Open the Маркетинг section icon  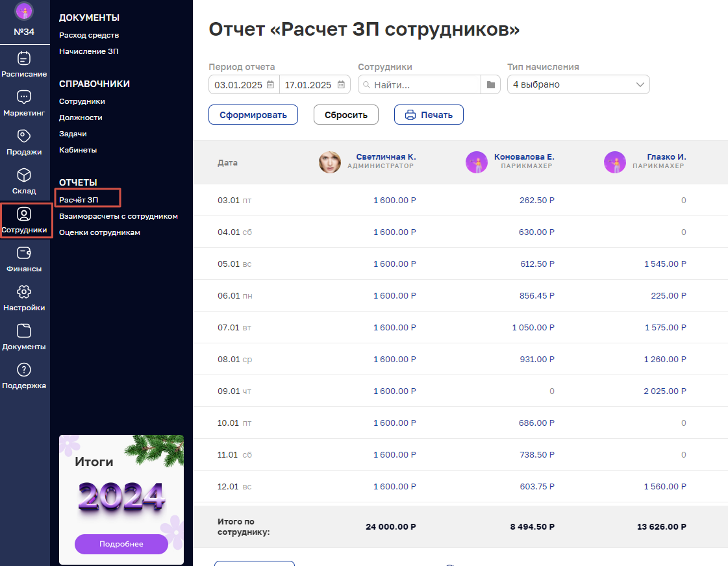tap(24, 97)
